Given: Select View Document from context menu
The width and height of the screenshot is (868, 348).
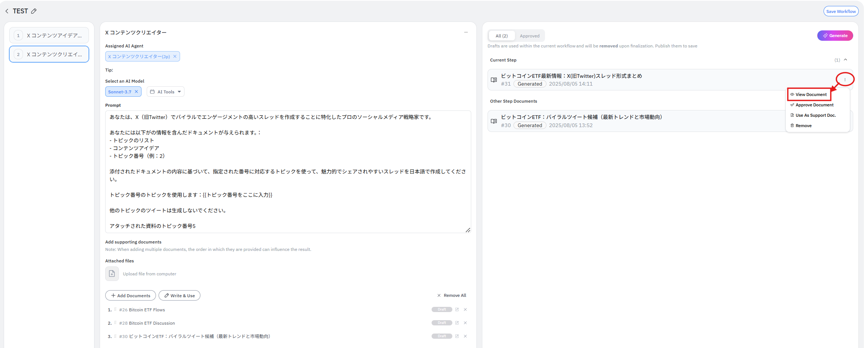Looking at the screenshot, I should click(x=811, y=95).
